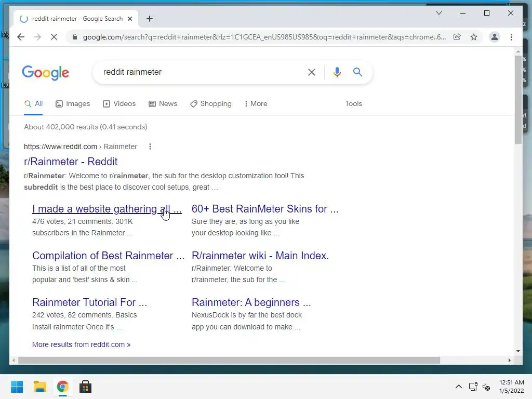This screenshot has width=532, height=399.
Task: Open '60+ Best RainMeter Skins for' link
Action: [x=265, y=209]
